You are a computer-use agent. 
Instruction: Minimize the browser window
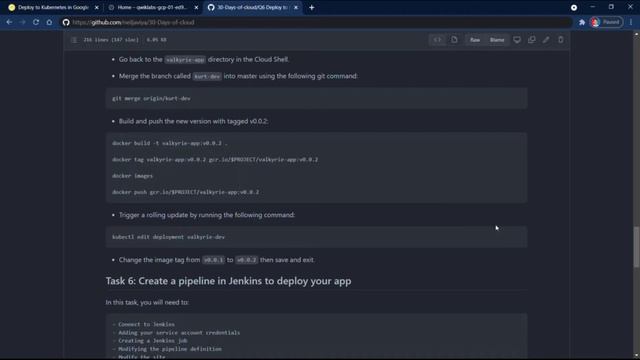593,7
